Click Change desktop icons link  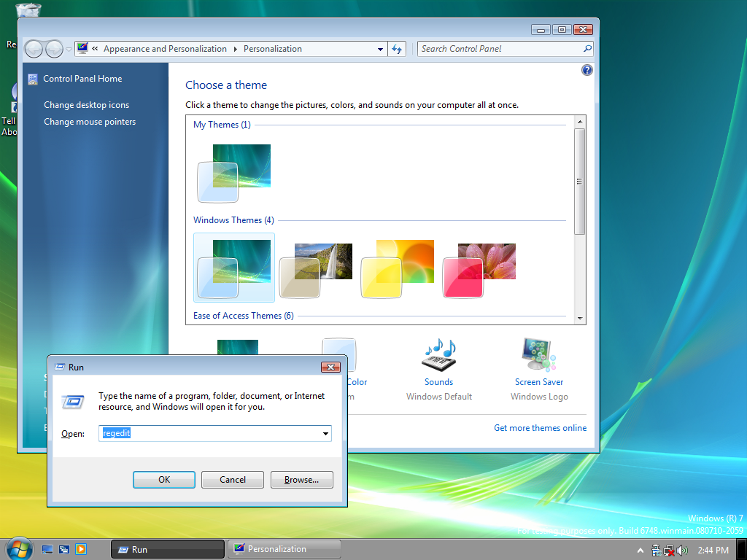86,105
